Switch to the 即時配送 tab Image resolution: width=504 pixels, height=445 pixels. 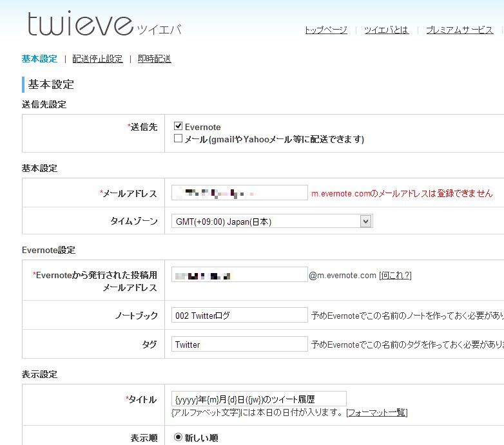(154, 59)
